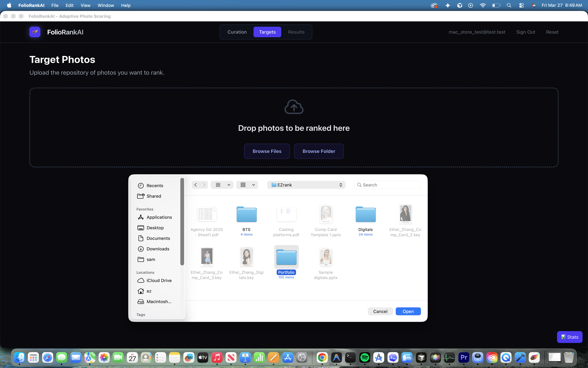The width and height of the screenshot is (588, 368).
Task: Open Spotify from the Dock
Action: tap(364, 357)
